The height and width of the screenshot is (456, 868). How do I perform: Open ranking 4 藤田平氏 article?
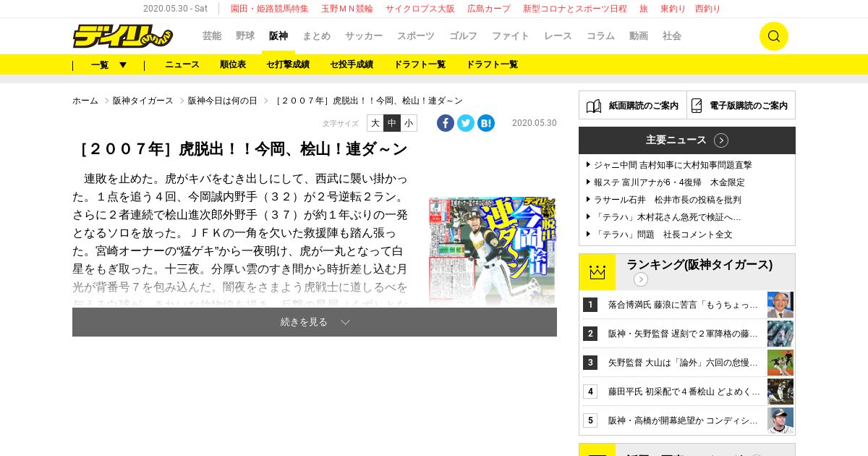(684, 392)
